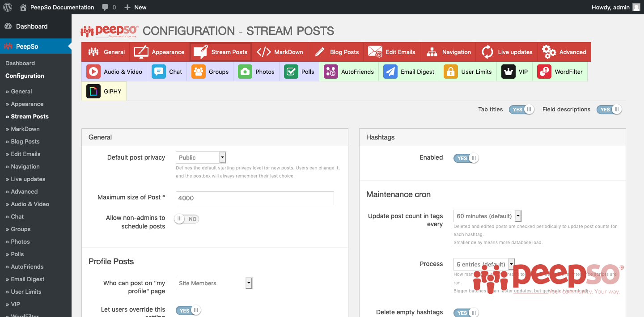Click the Stream Posts pencil-bubble icon
The height and width of the screenshot is (317, 644).
[201, 52]
